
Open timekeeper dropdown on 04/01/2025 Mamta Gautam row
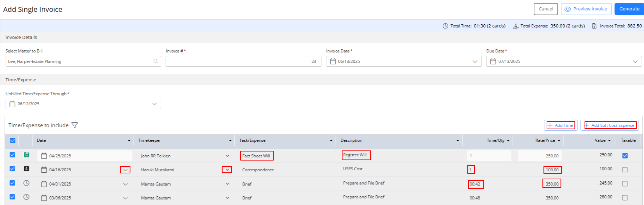pos(227,184)
